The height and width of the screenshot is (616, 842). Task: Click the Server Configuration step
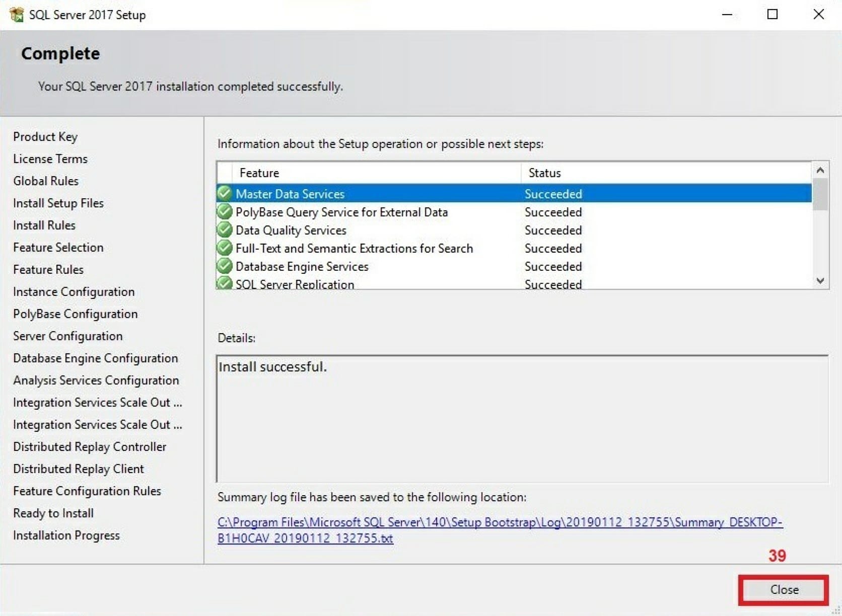tap(68, 336)
